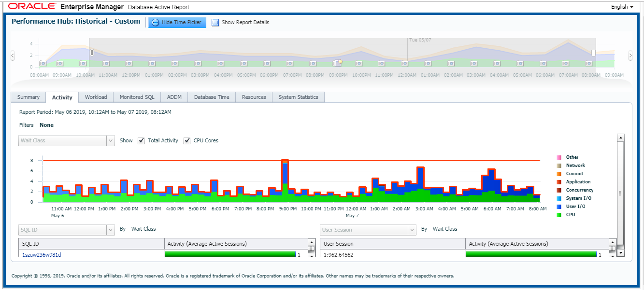Click the snapshot camera icon below 10:00 AM
The image size is (644, 290).
83,63
